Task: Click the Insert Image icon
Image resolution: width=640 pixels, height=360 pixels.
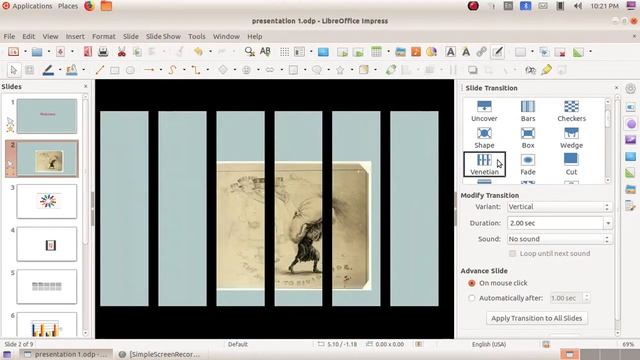Action: tap(400, 52)
